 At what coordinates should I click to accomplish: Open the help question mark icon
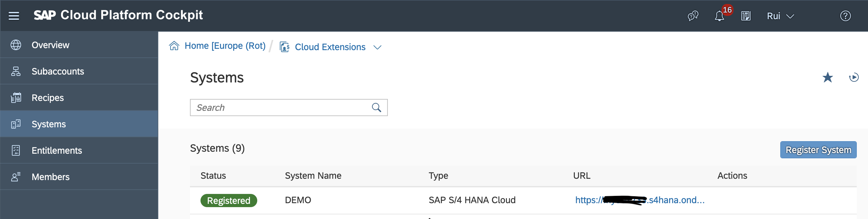pos(845,16)
